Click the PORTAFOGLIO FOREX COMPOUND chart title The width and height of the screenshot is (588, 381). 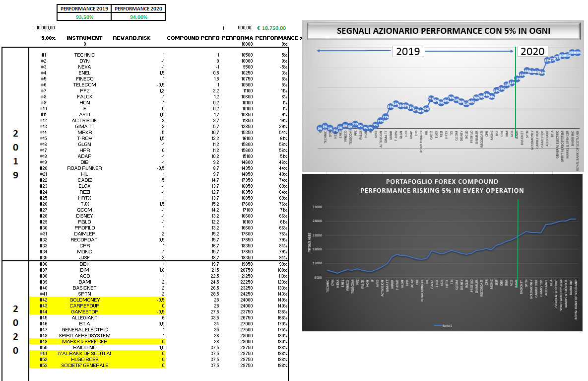pyautogui.click(x=442, y=186)
